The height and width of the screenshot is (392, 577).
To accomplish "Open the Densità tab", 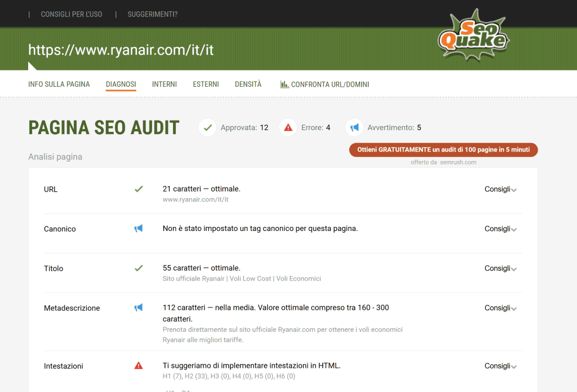I will (248, 84).
